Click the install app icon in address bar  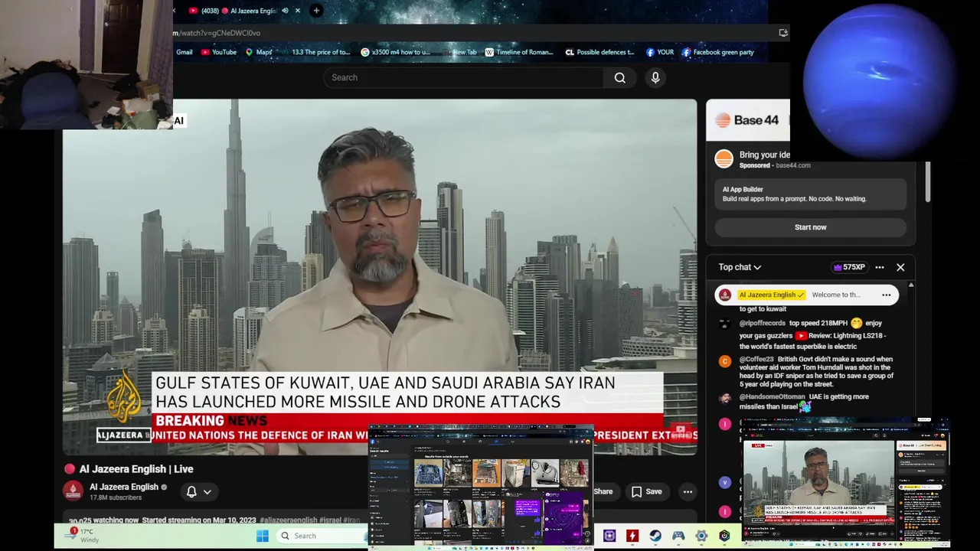(782, 33)
